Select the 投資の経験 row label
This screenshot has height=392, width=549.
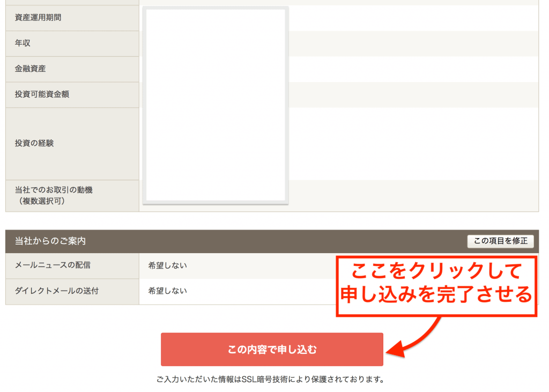34,143
